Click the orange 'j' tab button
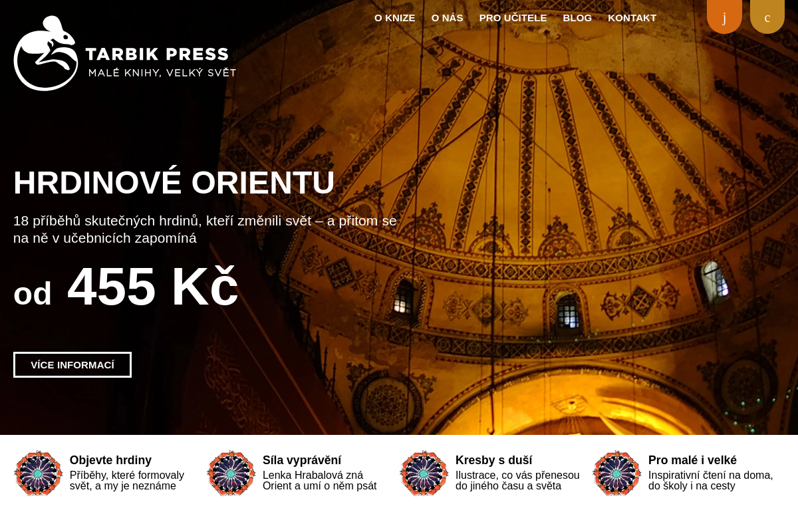 point(724,17)
